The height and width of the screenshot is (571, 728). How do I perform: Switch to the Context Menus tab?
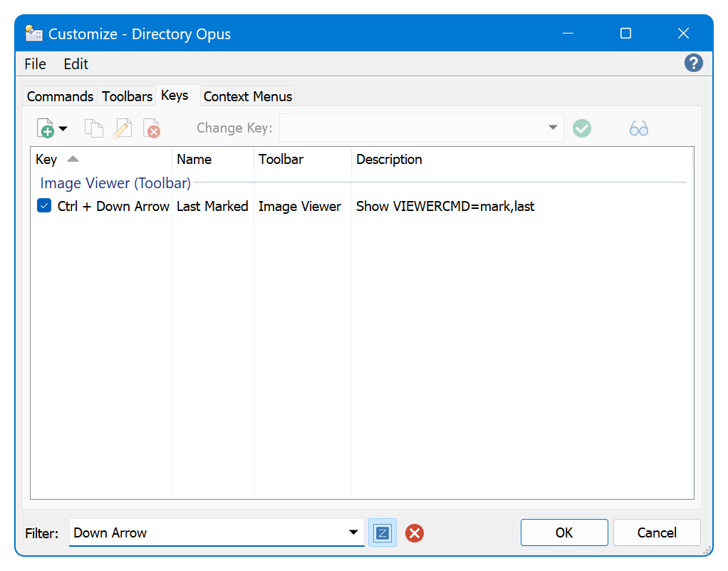click(x=247, y=96)
